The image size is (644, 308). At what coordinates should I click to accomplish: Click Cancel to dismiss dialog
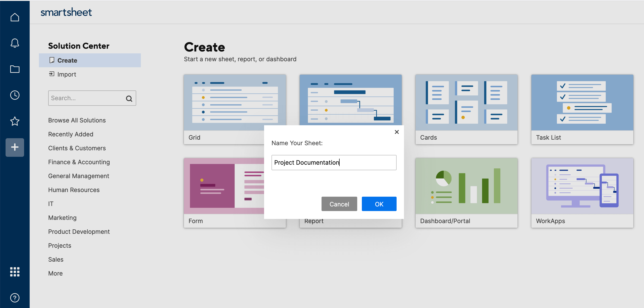(x=339, y=204)
